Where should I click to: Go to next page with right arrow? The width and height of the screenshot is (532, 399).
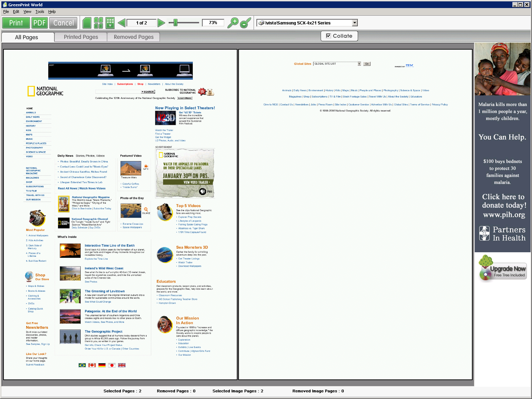point(161,23)
